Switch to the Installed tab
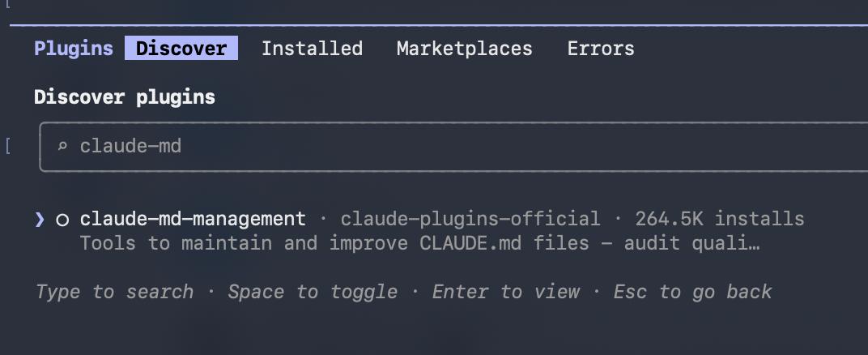 pos(313,48)
